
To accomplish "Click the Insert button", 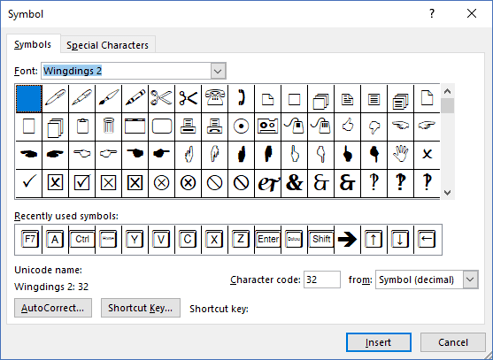I will pos(379,342).
